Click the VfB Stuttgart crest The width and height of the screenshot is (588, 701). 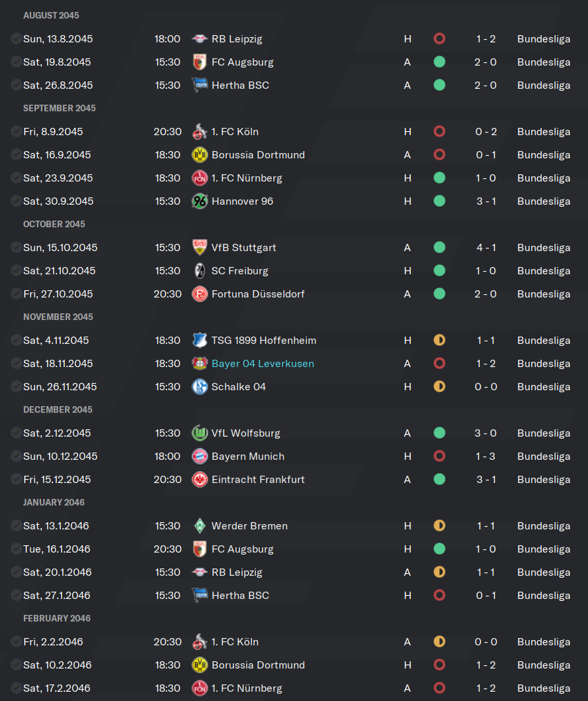click(x=200, y=247)
